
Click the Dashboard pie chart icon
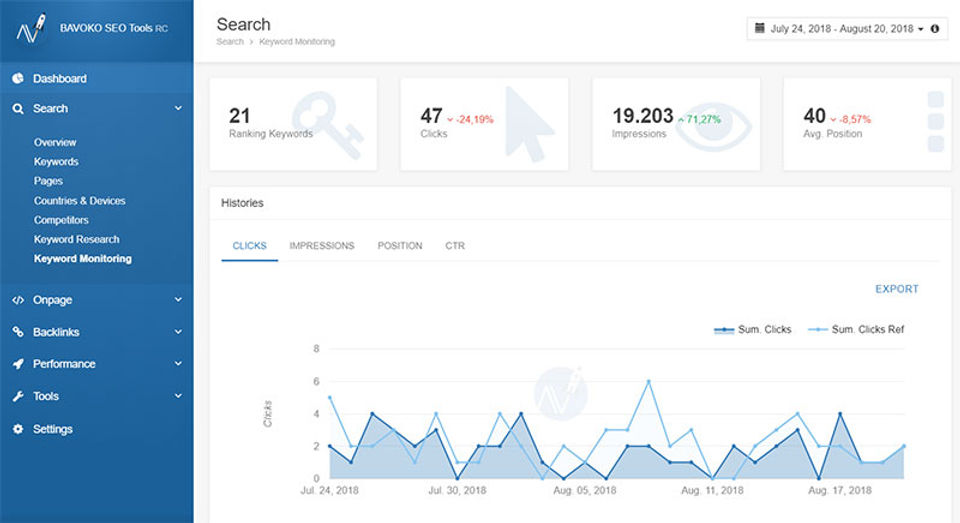(18, 78)
